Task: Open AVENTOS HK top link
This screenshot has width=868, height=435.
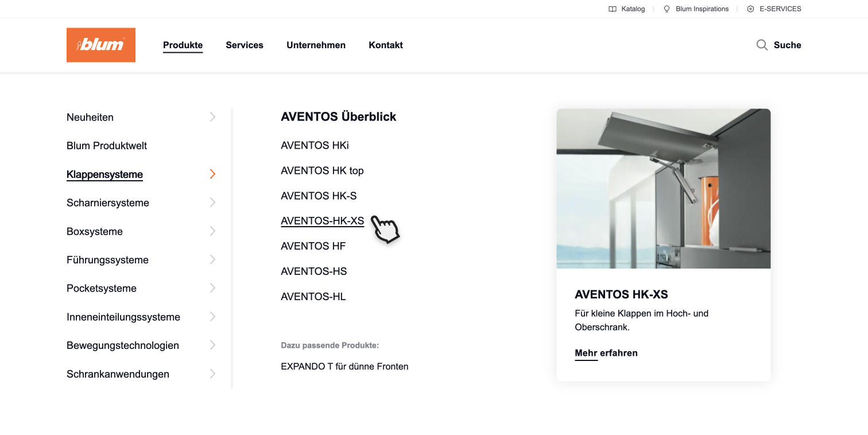Action: point(322,170)
